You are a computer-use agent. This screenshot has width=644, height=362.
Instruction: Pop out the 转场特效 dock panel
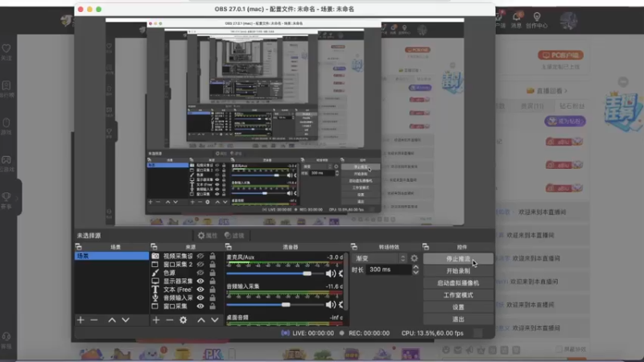click(x=353, y=247)
